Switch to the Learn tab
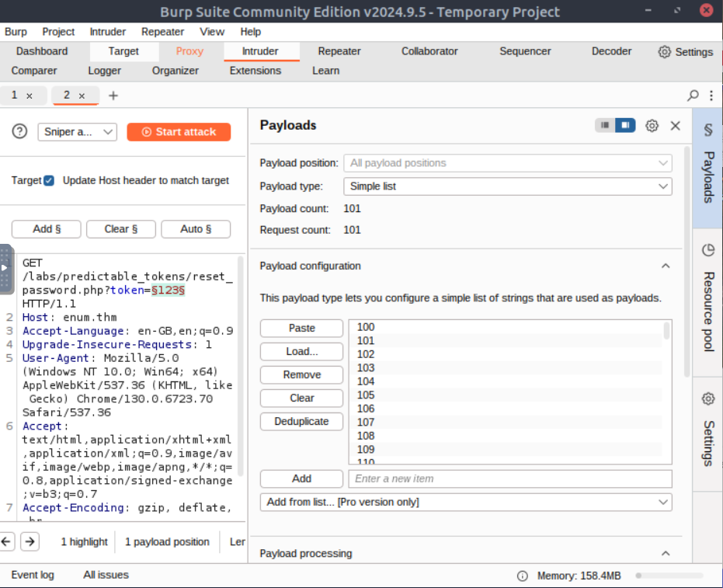Viewport: 723px width, 588px height. [x=325, y=71]
